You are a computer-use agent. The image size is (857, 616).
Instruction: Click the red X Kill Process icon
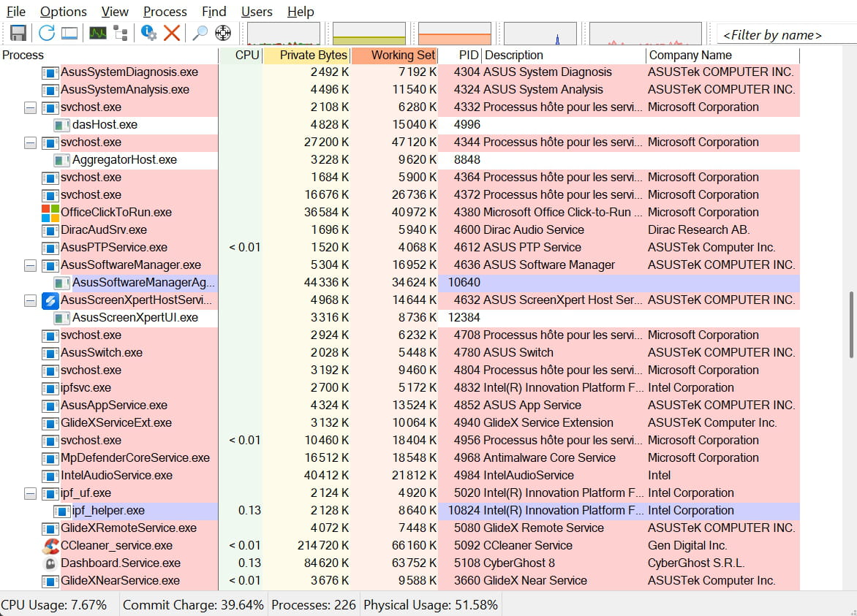coord(172,33)
